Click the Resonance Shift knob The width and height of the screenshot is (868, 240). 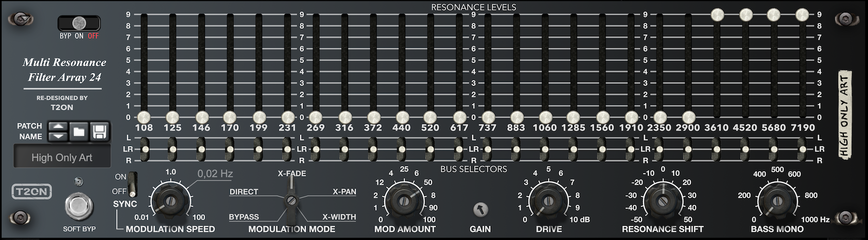tap(662, 201)
